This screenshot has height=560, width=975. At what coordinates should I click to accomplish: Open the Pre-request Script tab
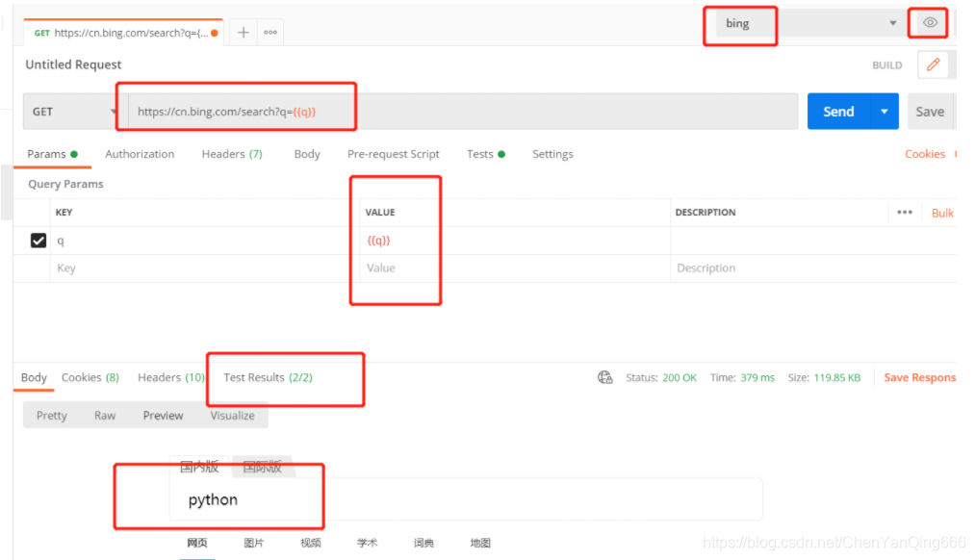pos(393,154)
